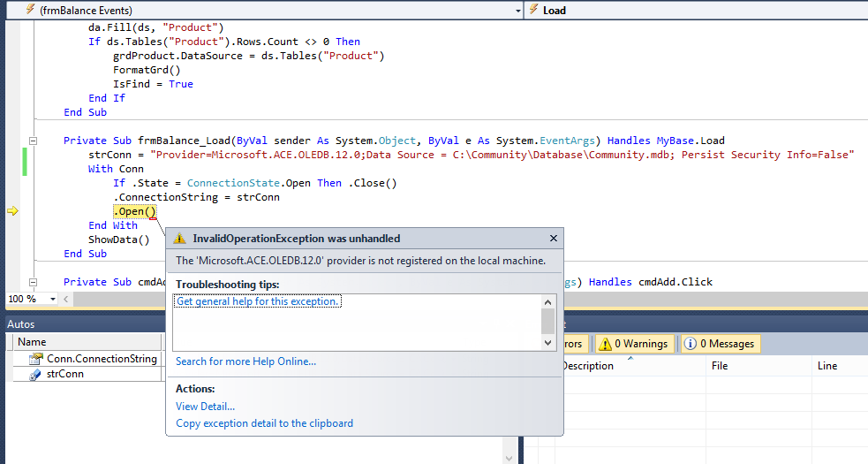The image size is (868, 464).
Task: Open Get general help for this exception link
Action: pyautogui.click(x=258, y=301)
